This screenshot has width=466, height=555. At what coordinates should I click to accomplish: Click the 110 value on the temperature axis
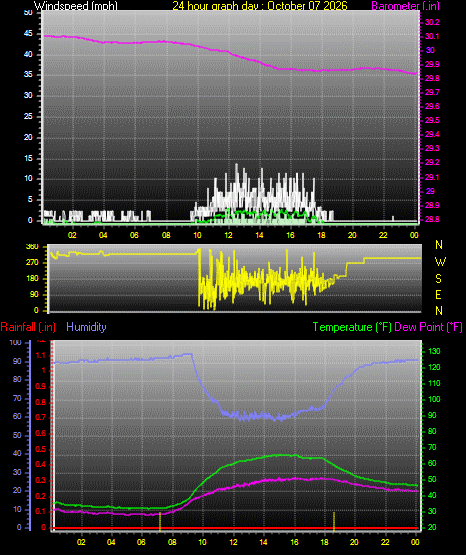tap(434, 383)
